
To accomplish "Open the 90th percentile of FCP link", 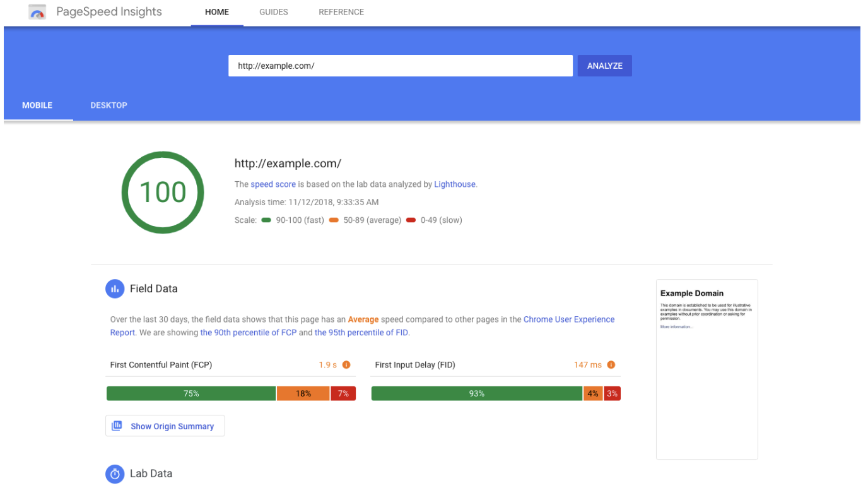I will coord(248,333).
